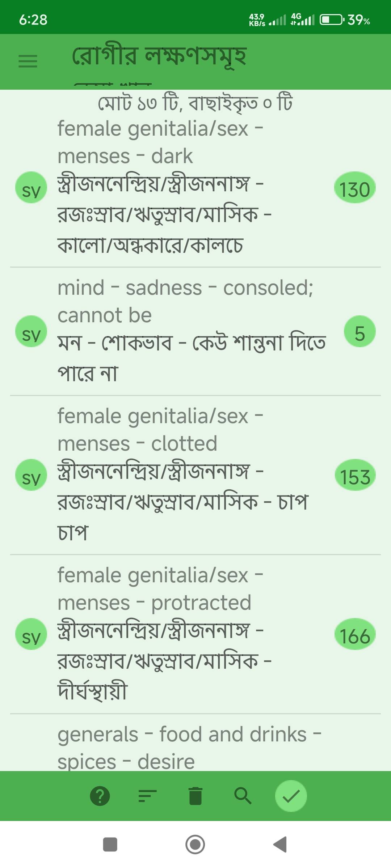Tap the 'sy' badge for menses dark

click(31, 187)
